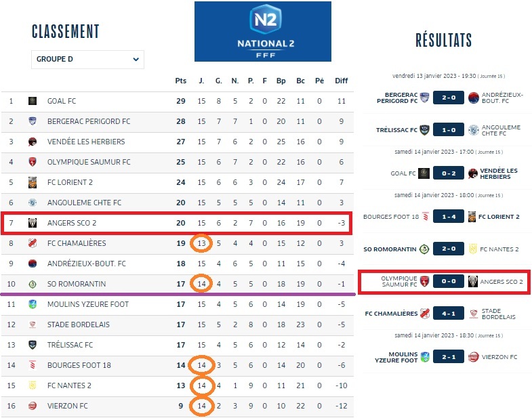Click Bergerac Perigord FC crest in standings

pos(32,121)
